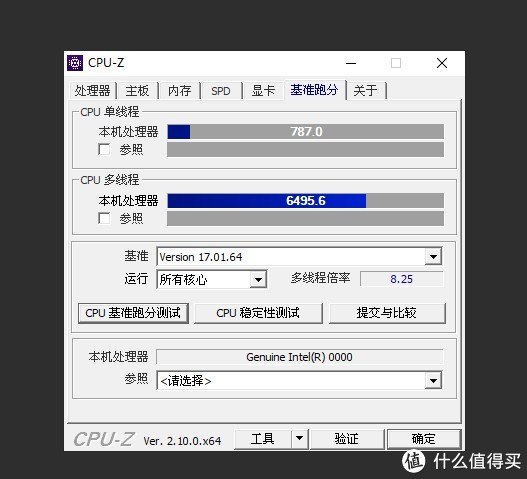Click the 工具 button
The height and width of the screenshot is (479, 527).
click(263, 439)
